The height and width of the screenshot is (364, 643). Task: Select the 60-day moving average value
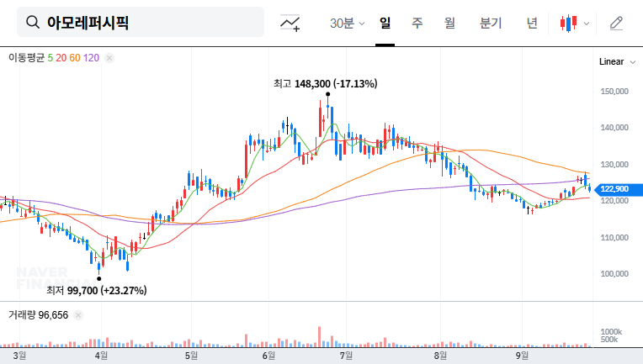(75, 58)
